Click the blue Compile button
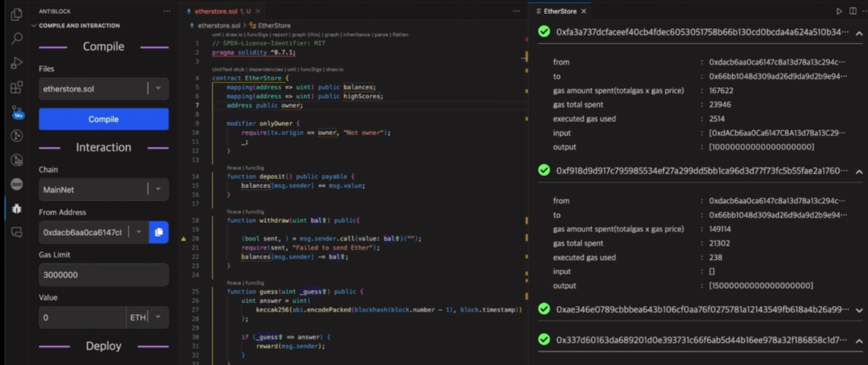This screenshot has height=365, width=868. pyautogui.click(x=104, y=119)
